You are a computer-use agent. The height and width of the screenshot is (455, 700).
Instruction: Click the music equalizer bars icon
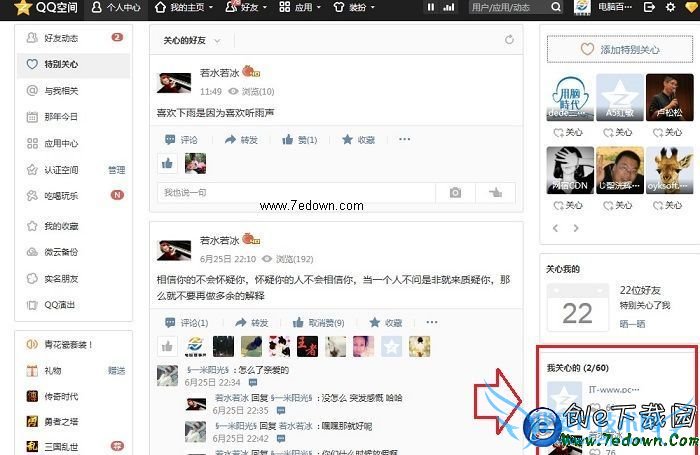point(449,8)
